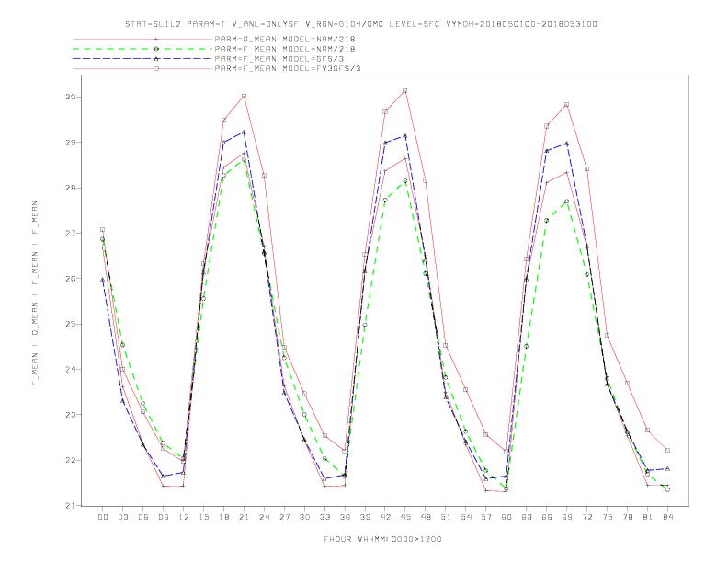The image size is (728, 563).
Task: Click x-axis forecast hour 09
Action: click(x=163, y=517)
